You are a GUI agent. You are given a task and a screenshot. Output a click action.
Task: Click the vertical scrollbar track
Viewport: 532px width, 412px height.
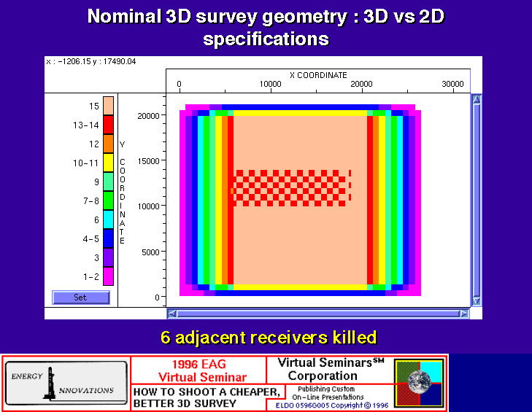[477, 200]
